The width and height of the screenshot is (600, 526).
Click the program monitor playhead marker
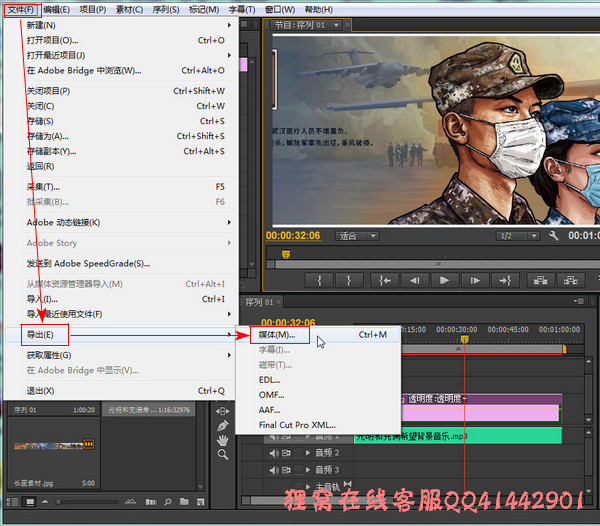[286, 254]
